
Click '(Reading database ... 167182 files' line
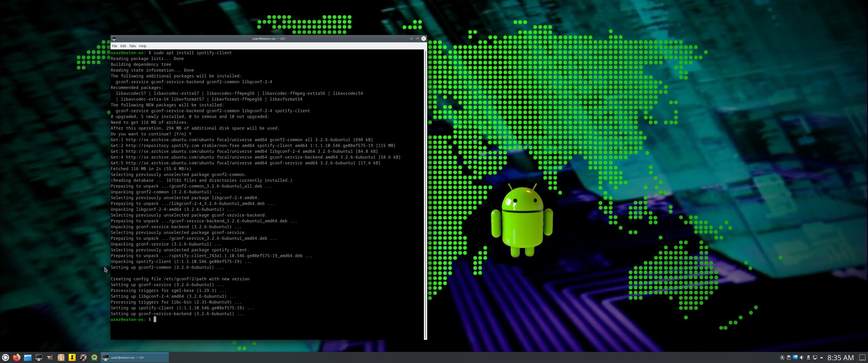(202, 180)
